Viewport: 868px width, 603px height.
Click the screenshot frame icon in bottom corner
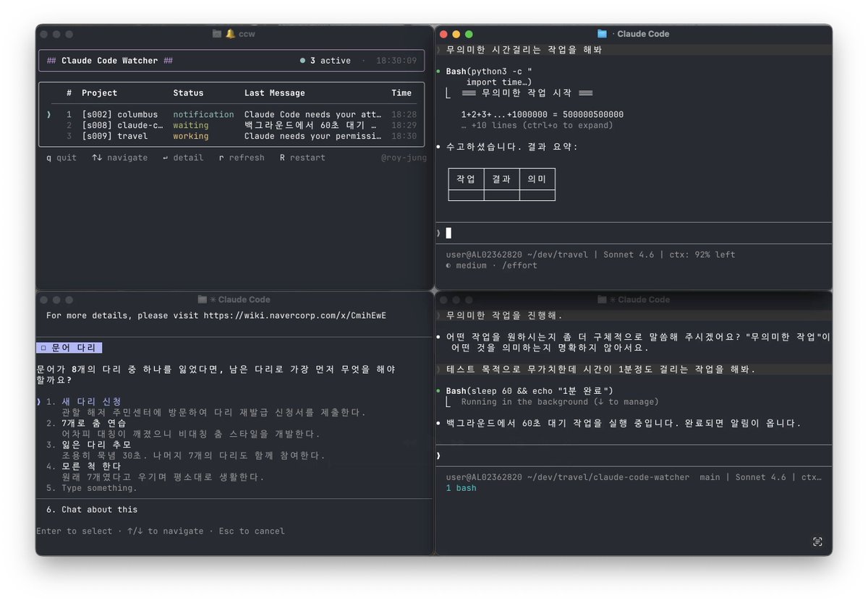point(817,542)
